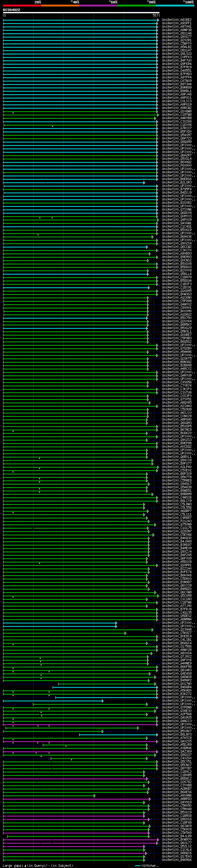Click the cyan alignment bar of UniRef100_B8LNY3
The height and width of the screenshot is (868, 197).
[x=118, y=735]
